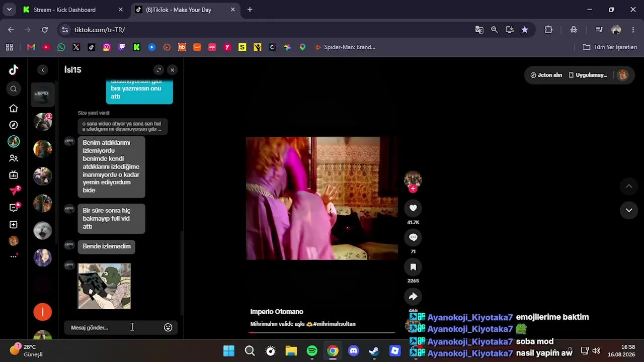Click the #mihrimahsultan hashtag
The height and width of the screenshot is (362, 644).
click(x=335, y=324)
